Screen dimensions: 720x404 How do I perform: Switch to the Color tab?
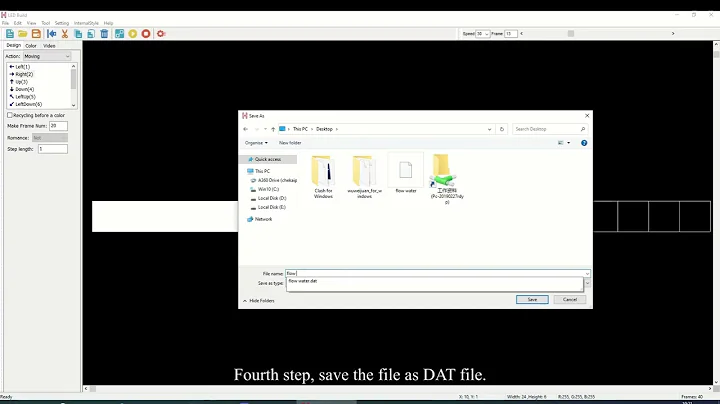coord(31,46)
